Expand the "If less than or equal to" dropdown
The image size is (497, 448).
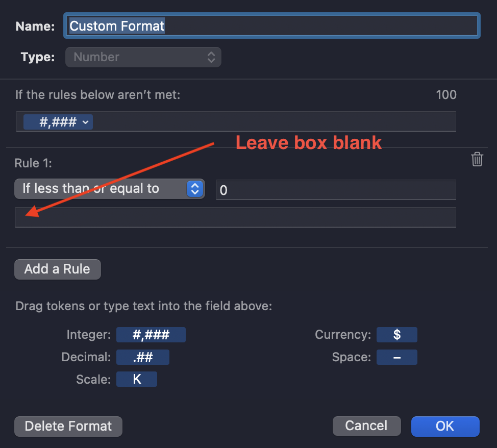click(x=109, y=189)
